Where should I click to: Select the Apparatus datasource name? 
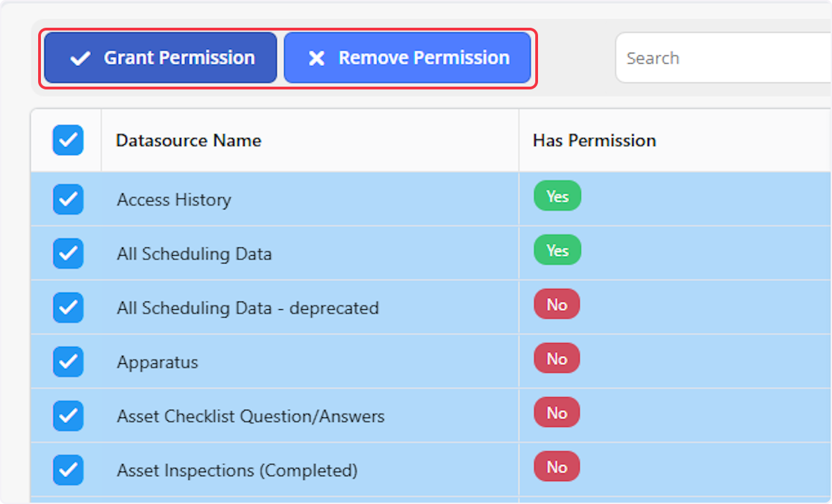157,363
